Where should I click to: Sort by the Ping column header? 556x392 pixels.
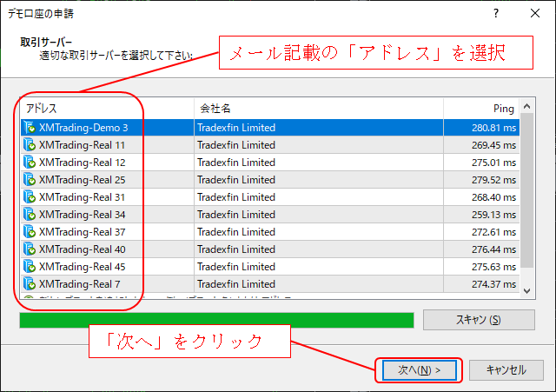pyautogui.click(x=481, y=108)
